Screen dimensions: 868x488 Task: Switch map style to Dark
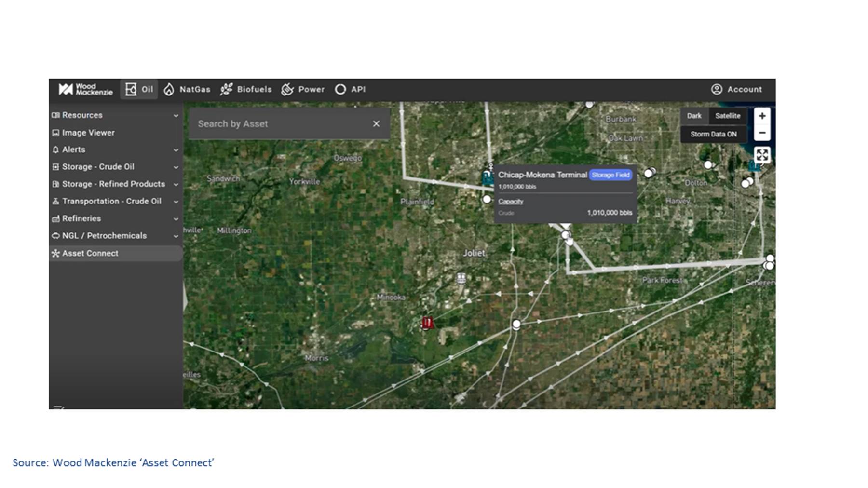tap(694, 116)
